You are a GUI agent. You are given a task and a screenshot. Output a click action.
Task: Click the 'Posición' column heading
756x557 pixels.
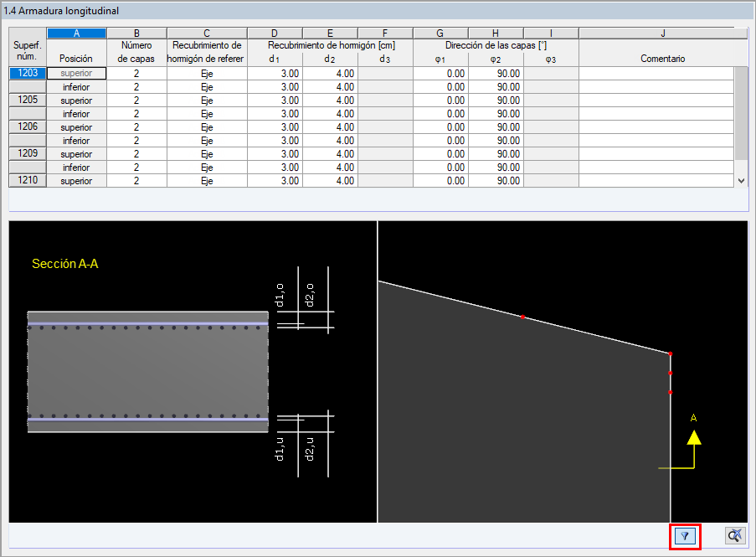point(75,59)
